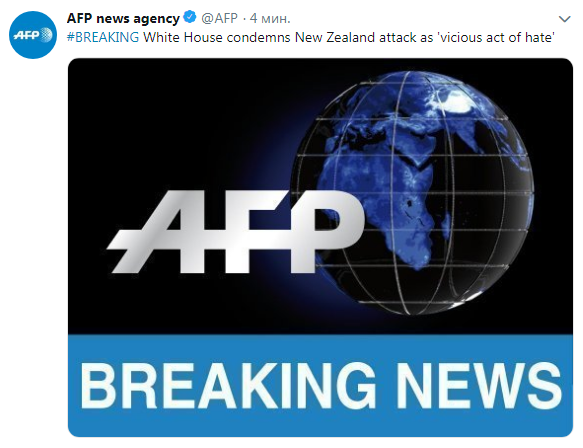
Task: Follow the #BREAKING hashtag link
Action: click(x=103, y=38)
